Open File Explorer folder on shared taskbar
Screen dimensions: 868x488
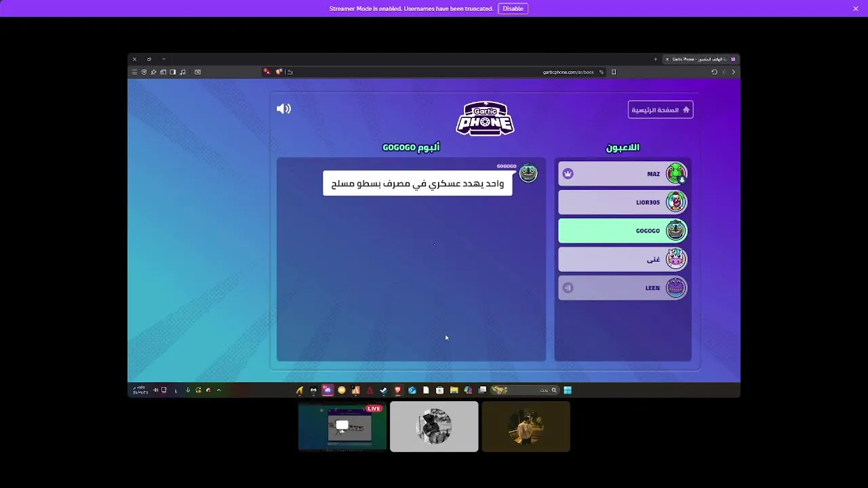[454, 390]
